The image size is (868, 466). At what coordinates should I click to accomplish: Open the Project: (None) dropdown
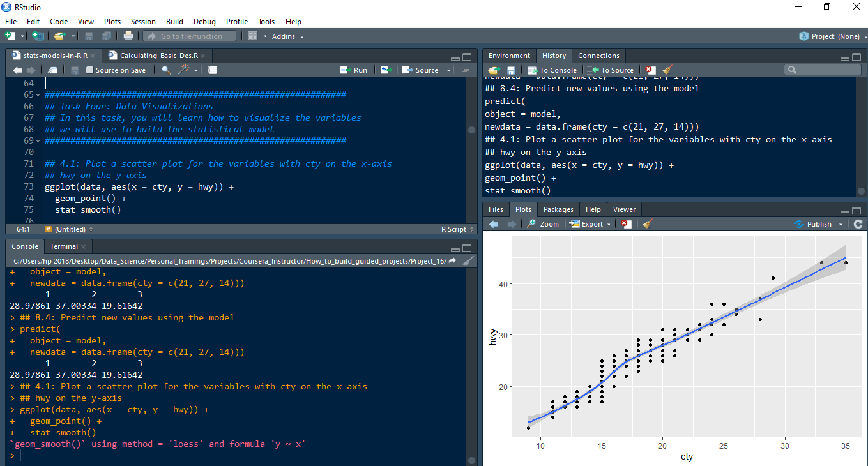coord(833,36)
